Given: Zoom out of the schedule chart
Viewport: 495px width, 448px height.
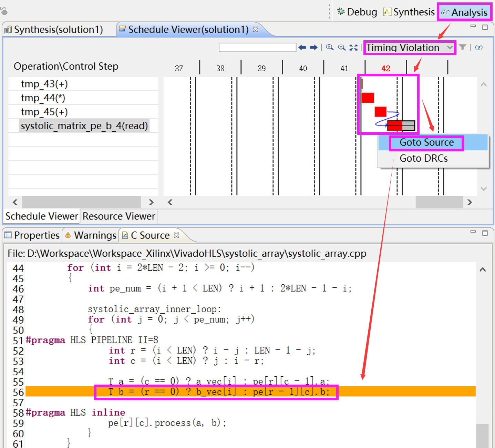Looking at the screenshot, I should (341, 48).
